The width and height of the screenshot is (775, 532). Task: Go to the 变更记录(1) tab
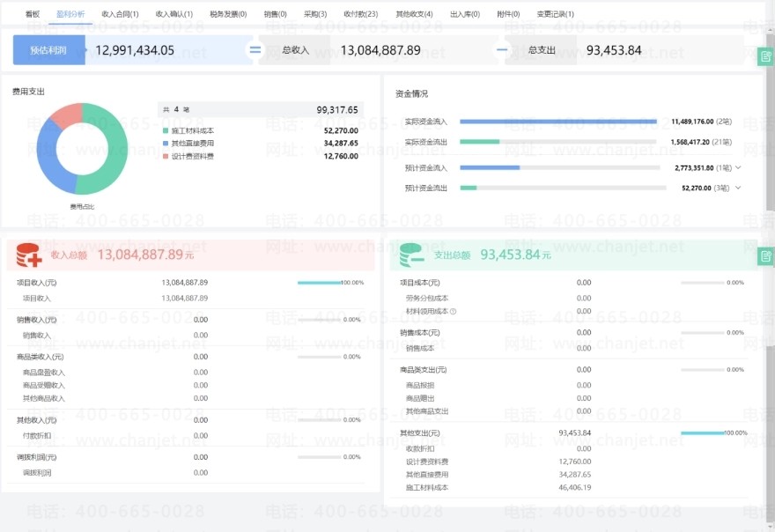pyautogui.click(x=555, y=14)
